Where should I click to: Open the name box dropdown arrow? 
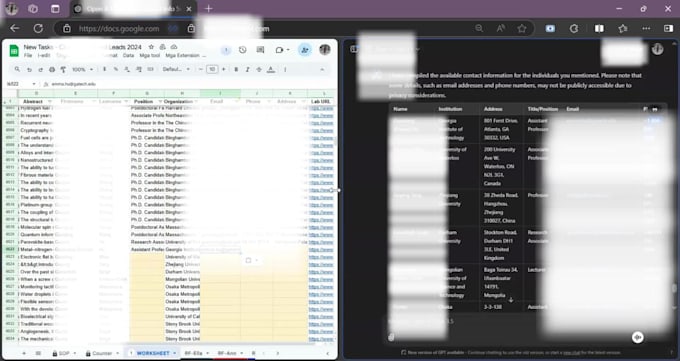coord(33,84)
